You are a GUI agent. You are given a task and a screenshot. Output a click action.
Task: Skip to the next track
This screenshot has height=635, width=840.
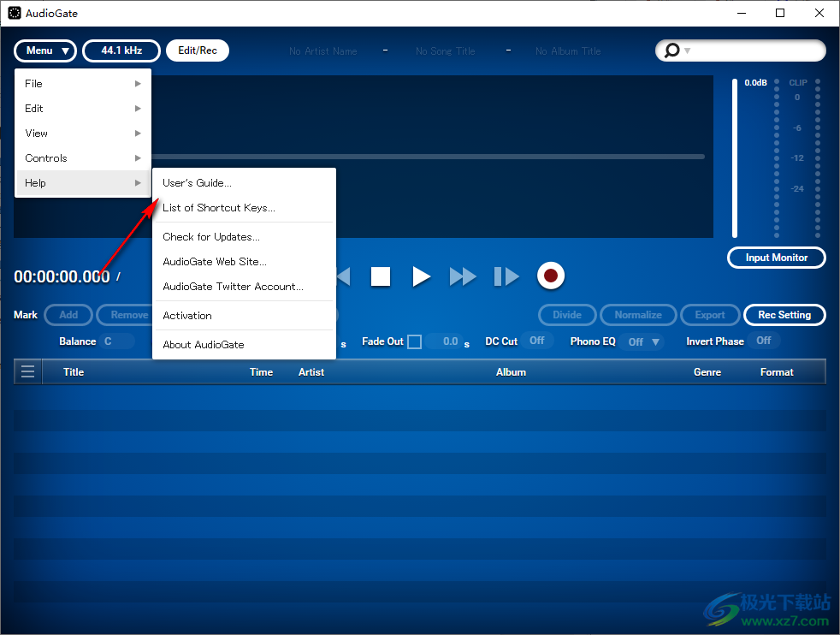pos(506,276)
